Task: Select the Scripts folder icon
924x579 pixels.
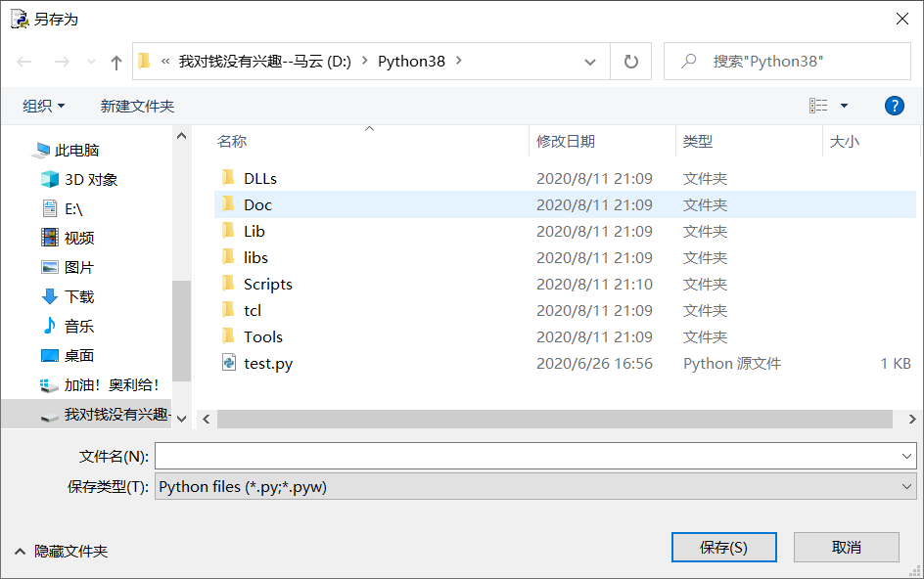Action: click(229, 284)
